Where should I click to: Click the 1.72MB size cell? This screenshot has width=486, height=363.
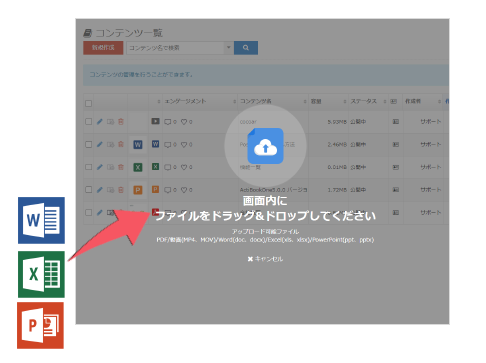(337, 190)
